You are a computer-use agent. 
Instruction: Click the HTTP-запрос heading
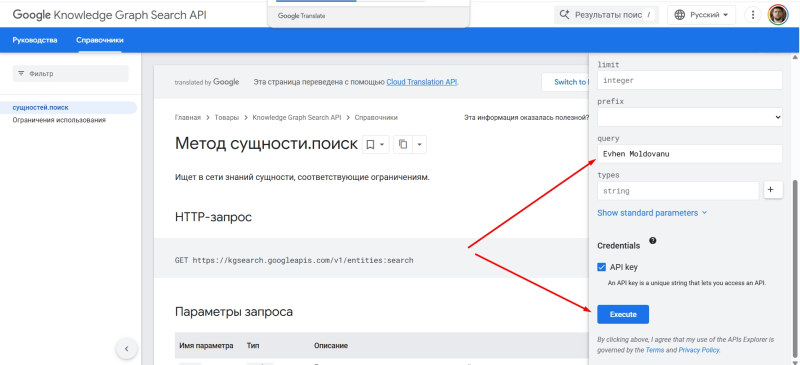pyautogui.click(x=213, y=217)
